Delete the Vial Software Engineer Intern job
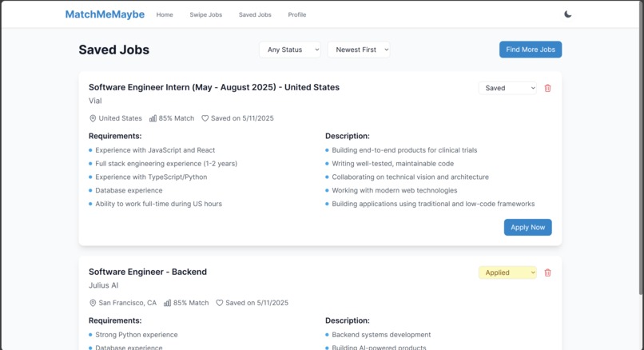The height and width of the screenshot is (350, 644). (547, 89)
